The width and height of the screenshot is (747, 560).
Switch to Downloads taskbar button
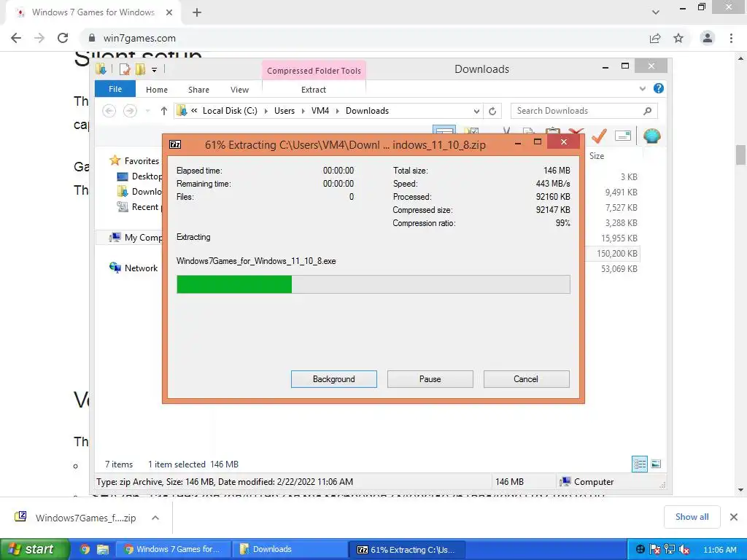(290, 549)
